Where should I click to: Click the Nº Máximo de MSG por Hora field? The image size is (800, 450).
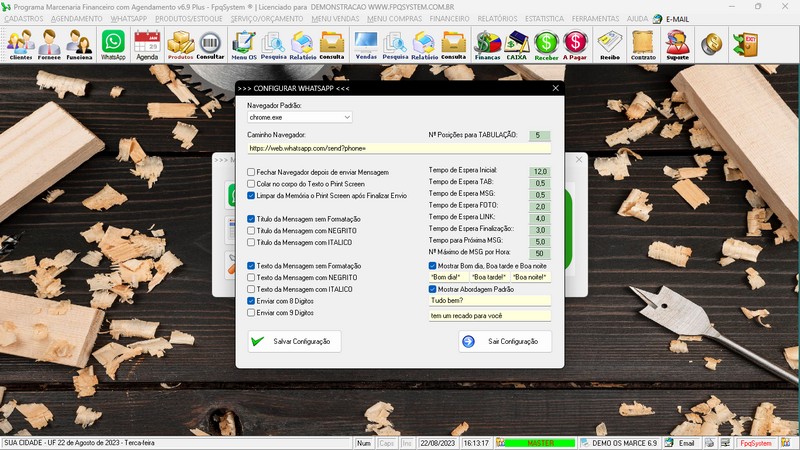(x=540, y=254)
